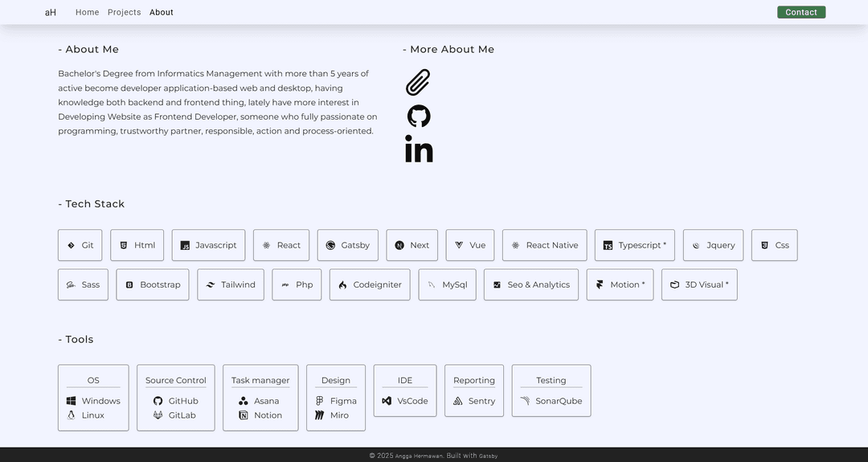Click the VsCode icon under IDE
This screenshot has width=868, height=462.
point(387,401)
